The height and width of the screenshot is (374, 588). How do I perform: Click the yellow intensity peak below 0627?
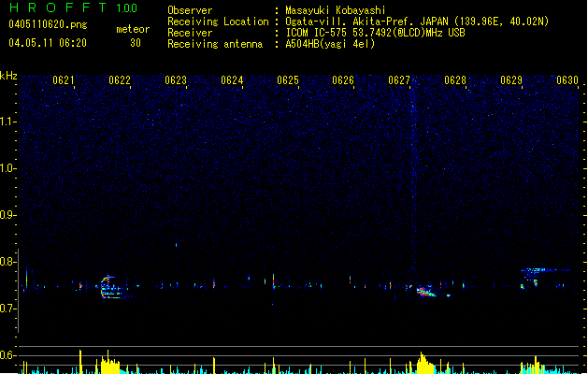click(424, 363)
